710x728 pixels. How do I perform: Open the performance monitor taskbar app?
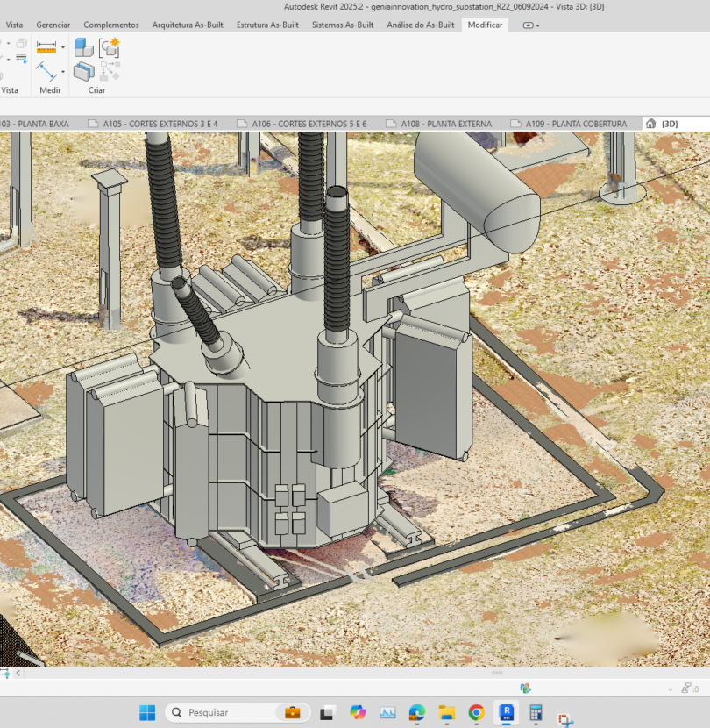(387, 712)
